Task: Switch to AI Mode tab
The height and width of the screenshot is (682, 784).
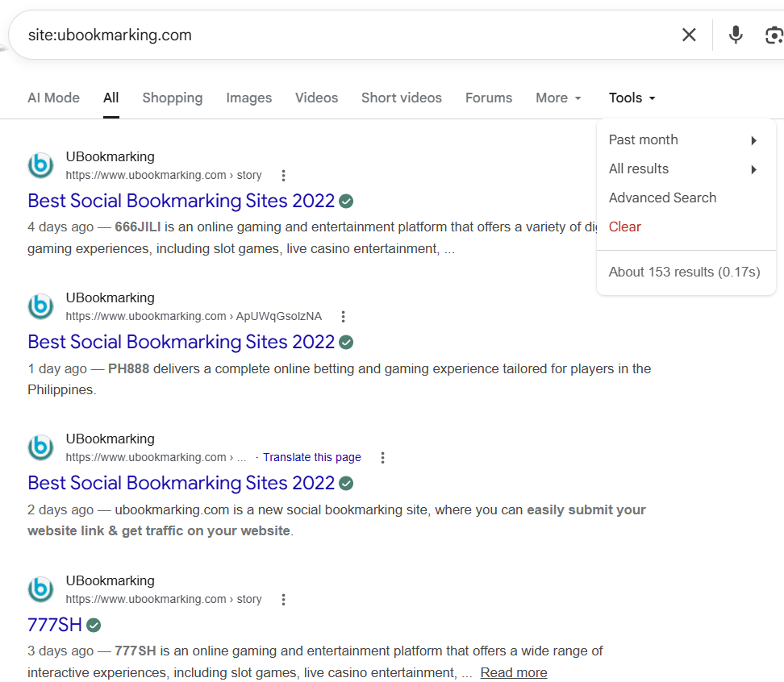Action: click(x=53, y=98)
